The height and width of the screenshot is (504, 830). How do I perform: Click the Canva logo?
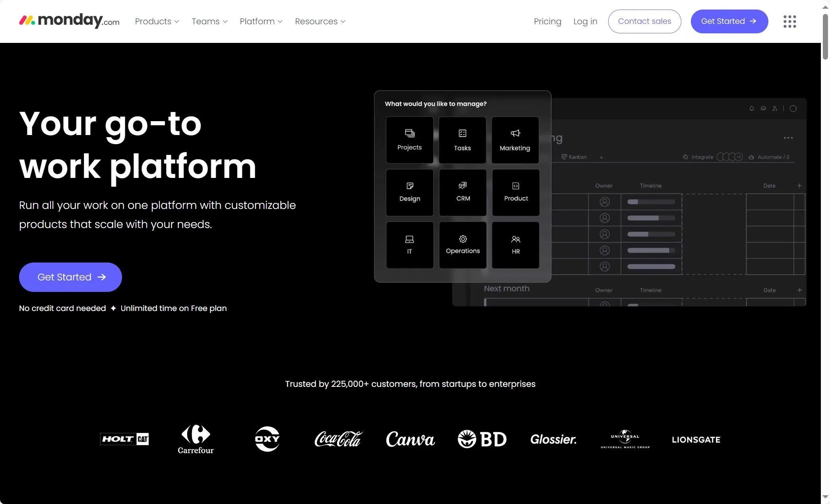tap(410, 439)
